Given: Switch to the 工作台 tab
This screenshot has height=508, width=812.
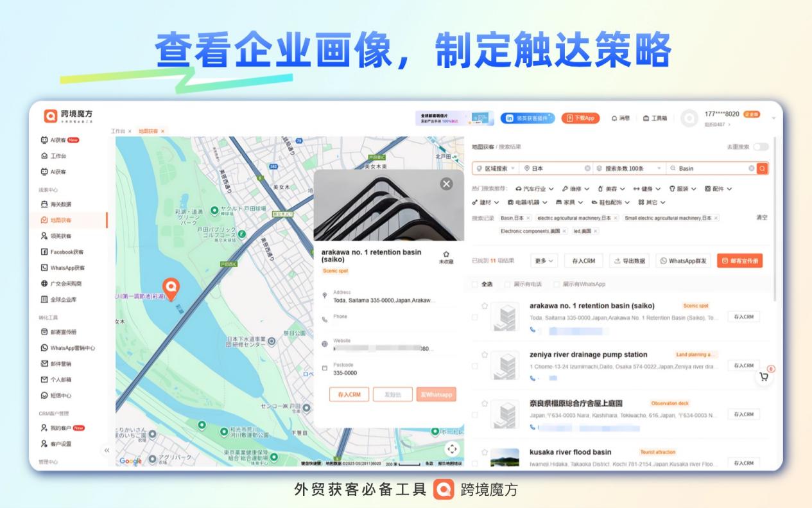Looking at the screenshot, I should click(117, 131).
